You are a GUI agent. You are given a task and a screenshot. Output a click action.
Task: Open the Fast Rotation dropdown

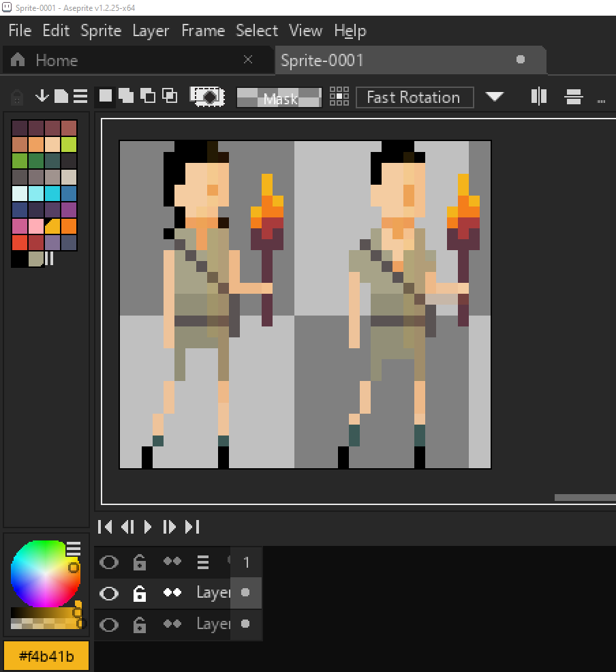tap(414, 97)
